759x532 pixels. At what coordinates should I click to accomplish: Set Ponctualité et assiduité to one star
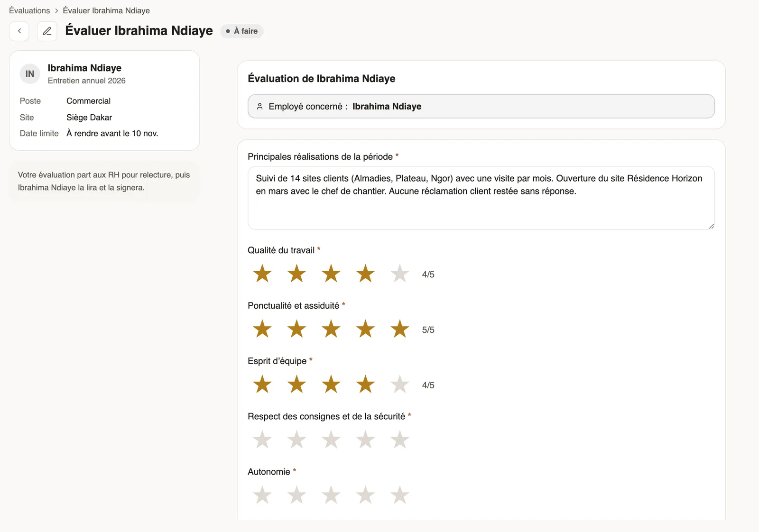tap(262, 329)
